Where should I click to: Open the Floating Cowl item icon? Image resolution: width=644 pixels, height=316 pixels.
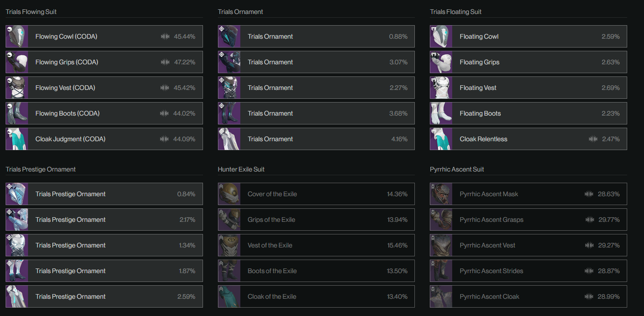coord(441,36)
